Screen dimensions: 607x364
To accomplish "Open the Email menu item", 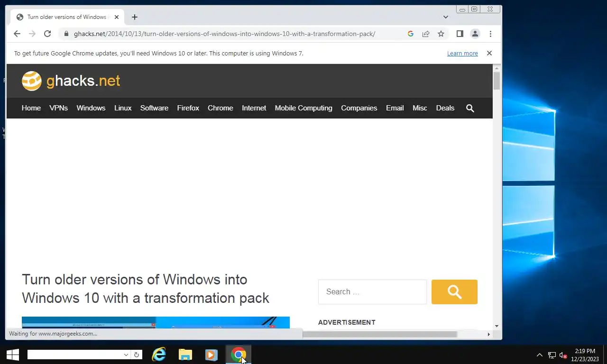I will pos(395,108).
